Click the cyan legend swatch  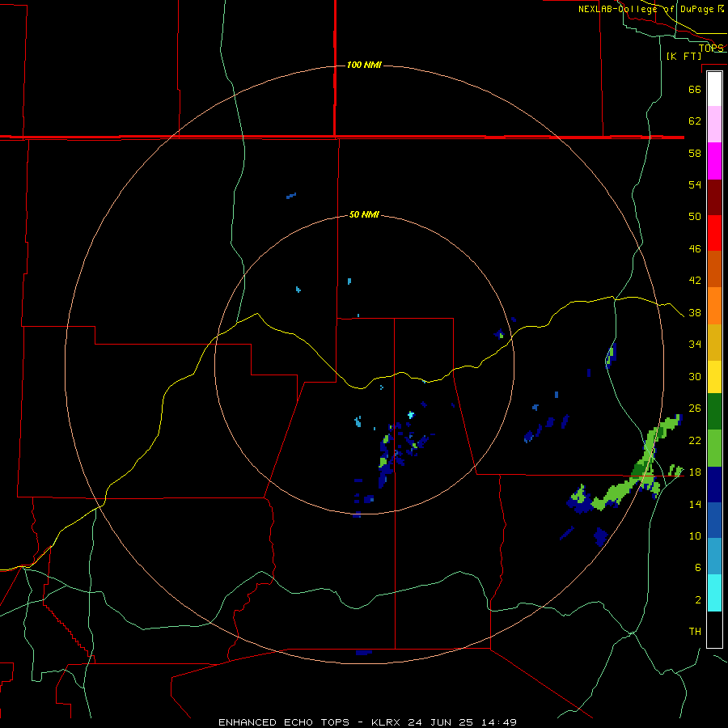point(714,593)
